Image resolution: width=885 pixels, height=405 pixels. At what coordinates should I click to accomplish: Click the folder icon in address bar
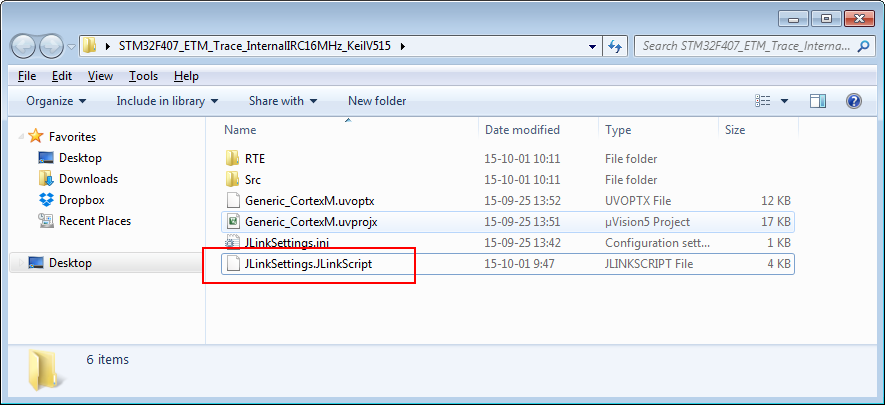click(x=89, y=46)
